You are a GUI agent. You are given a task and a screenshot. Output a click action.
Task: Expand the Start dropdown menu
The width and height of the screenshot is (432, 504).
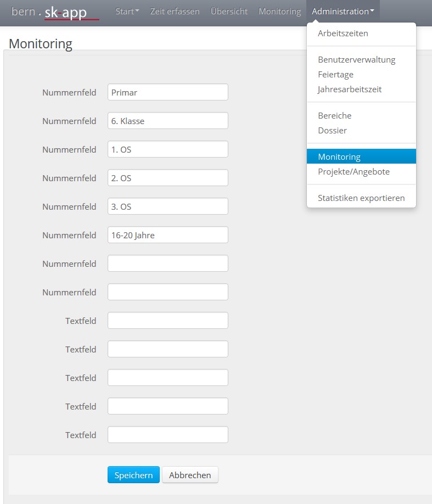[x=127, y=12]
